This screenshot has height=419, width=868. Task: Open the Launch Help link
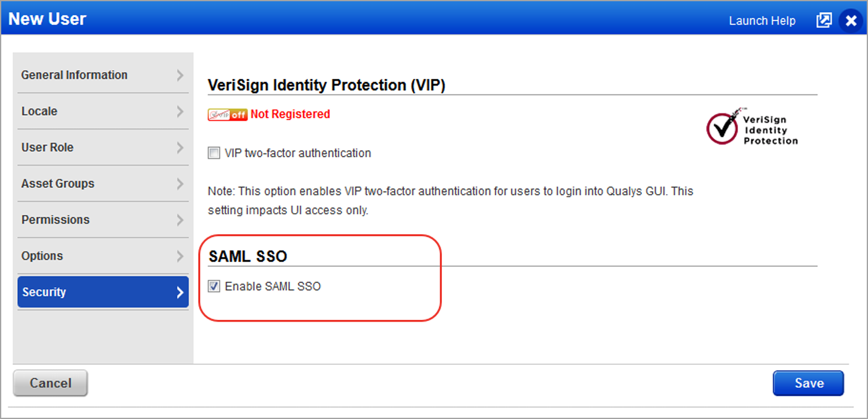pos(762,21)
